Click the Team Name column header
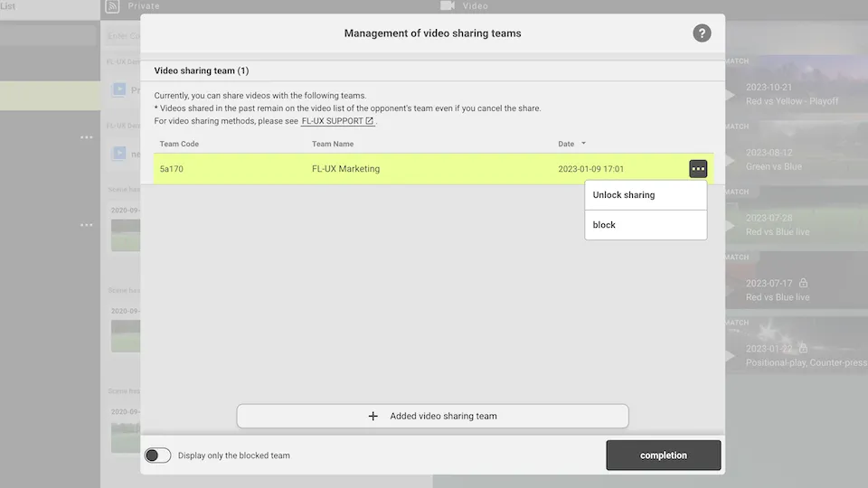868x488 pixels. point(332,144)
